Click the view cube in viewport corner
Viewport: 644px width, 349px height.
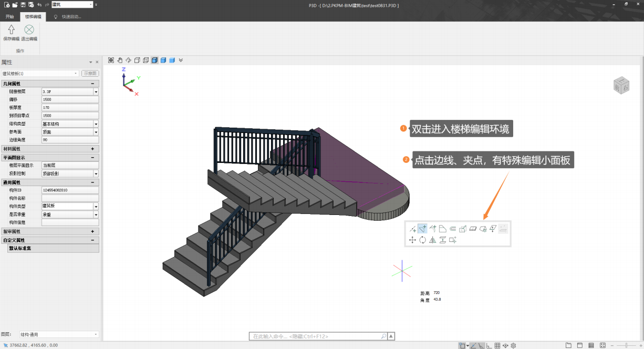(621, 85)
